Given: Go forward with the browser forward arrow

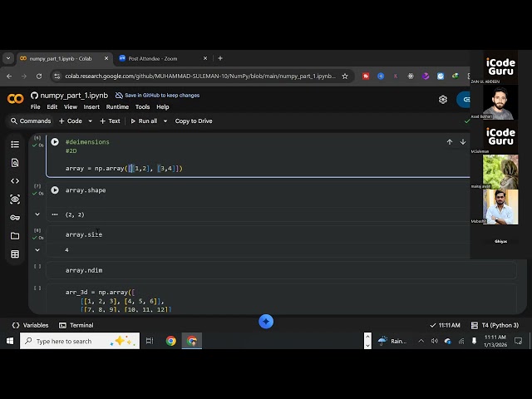Looking at the screenshot, I should [x=24, y=76].
